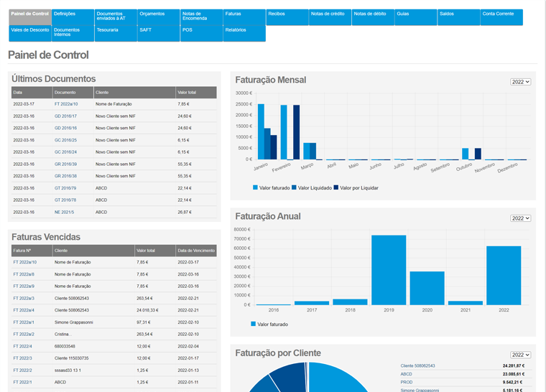This screenshot has width=546, height=392.
Task: Open document GD 2016/17
Action: point(65,116)
